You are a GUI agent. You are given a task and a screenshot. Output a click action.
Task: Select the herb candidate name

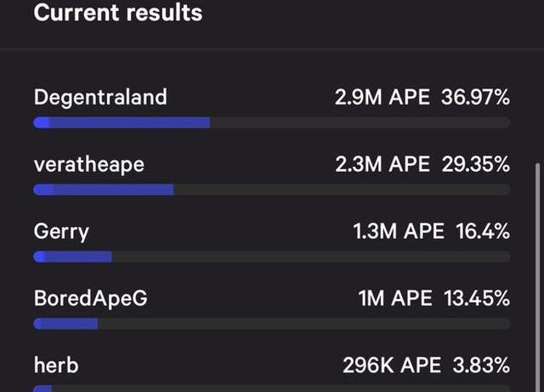(56, 366)
